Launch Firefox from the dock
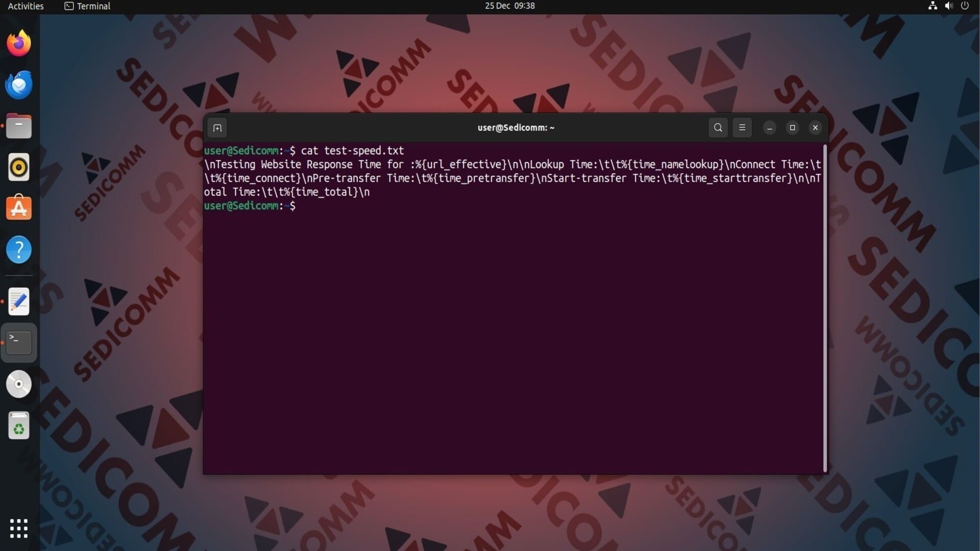980x551 pixels. point(19,43)
